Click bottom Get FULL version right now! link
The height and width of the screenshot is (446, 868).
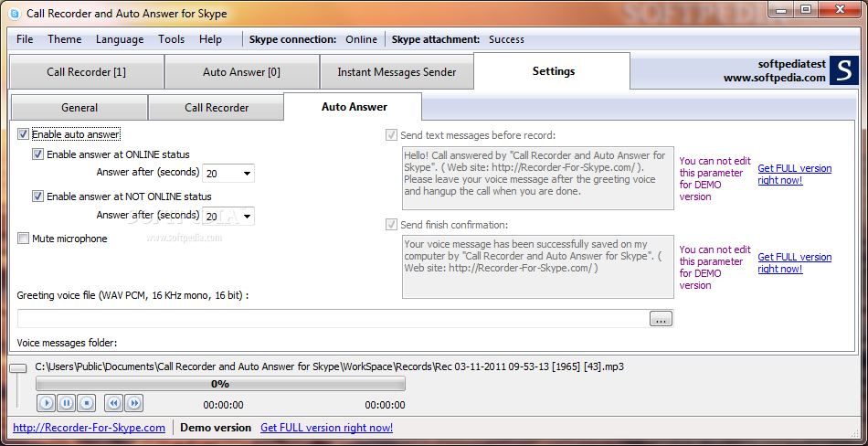326,428
